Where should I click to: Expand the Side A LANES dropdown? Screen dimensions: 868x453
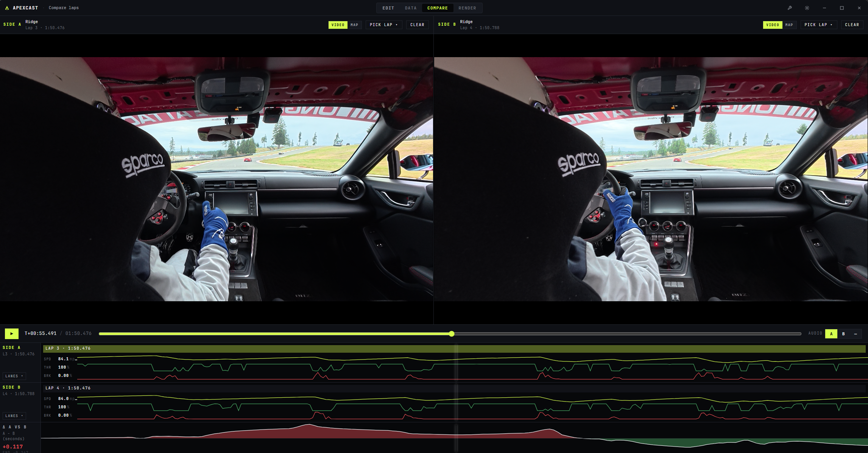[14, 376]
